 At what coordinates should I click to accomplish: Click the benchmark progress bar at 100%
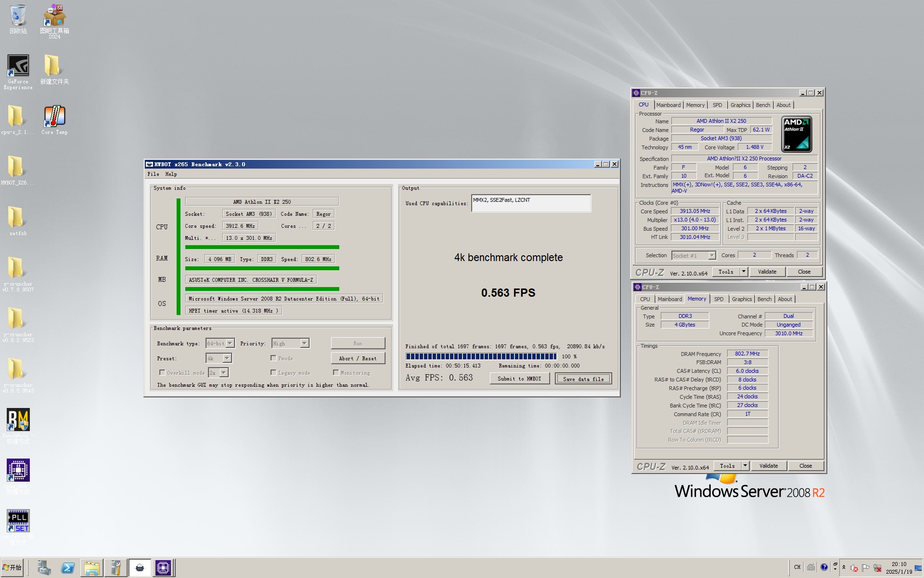[481, 357]
